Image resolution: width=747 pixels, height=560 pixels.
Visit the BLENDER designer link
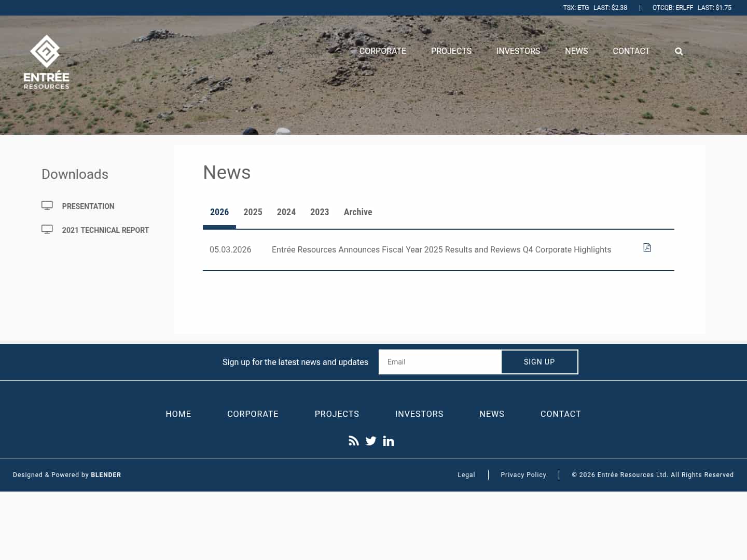click(106, 475)
